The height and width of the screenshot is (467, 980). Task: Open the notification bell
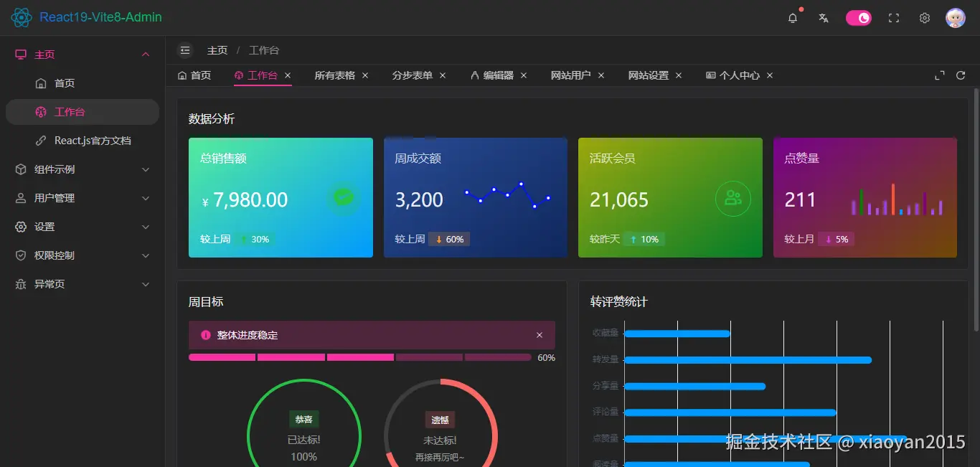(x=793, y=18)
